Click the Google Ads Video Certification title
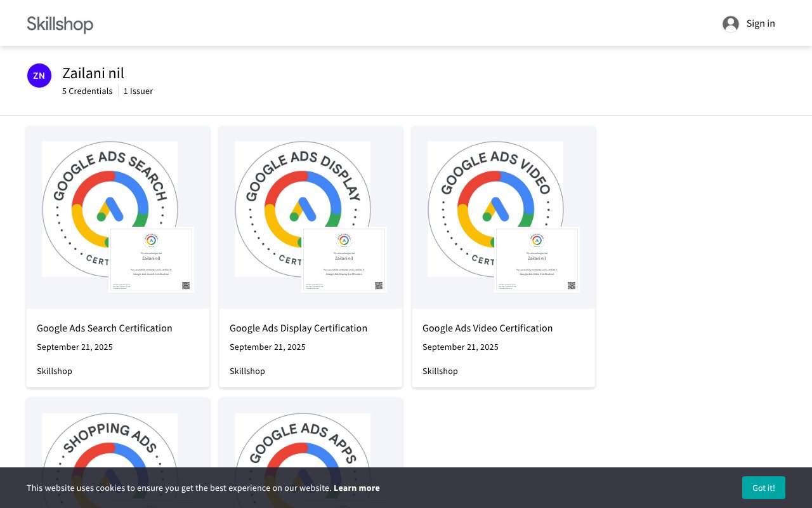This screenshot has height=508, width=812. tap(487, 328)
